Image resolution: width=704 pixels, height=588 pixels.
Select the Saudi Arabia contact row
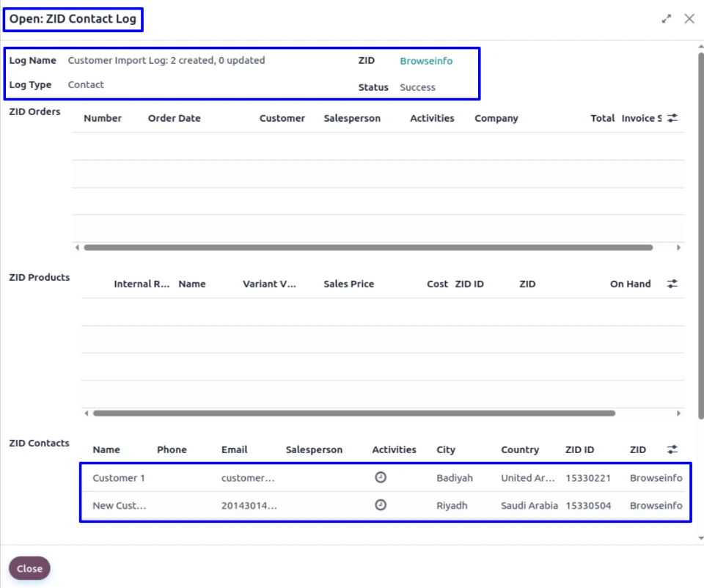click(x=529, y=506)
